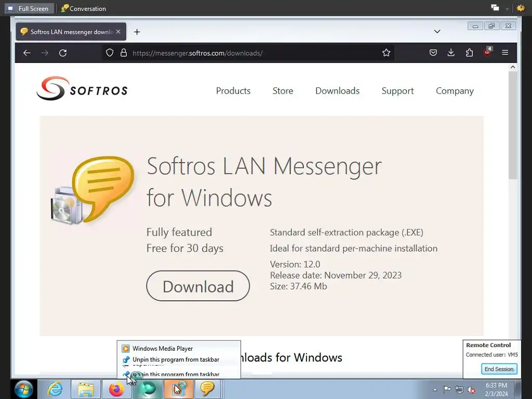The image size is (532, 399).
Task: Choose first Unpin this program from taskbar
Action: (x=179, y=360)
